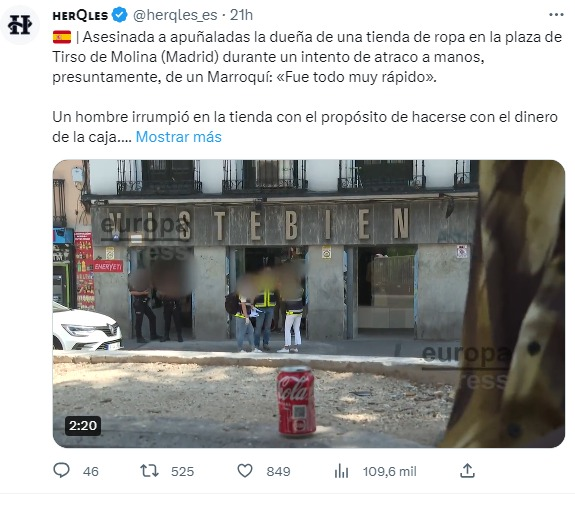Open view analytics bar chart icon
The image size is (575, 506).
341,471
